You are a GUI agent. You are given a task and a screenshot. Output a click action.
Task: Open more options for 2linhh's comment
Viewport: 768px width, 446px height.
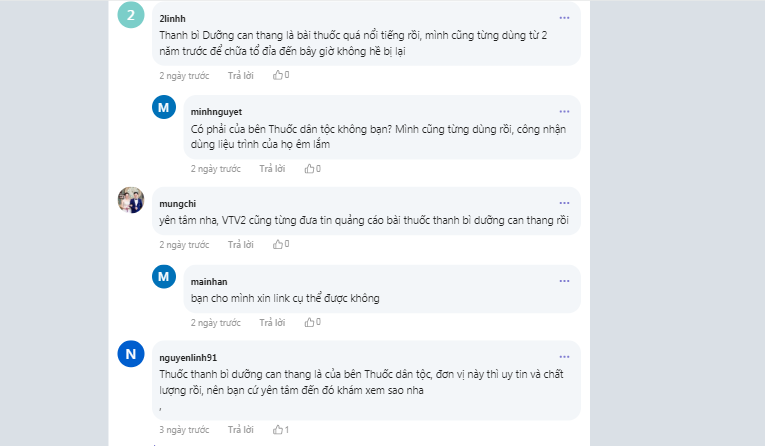tap(564, 18)
